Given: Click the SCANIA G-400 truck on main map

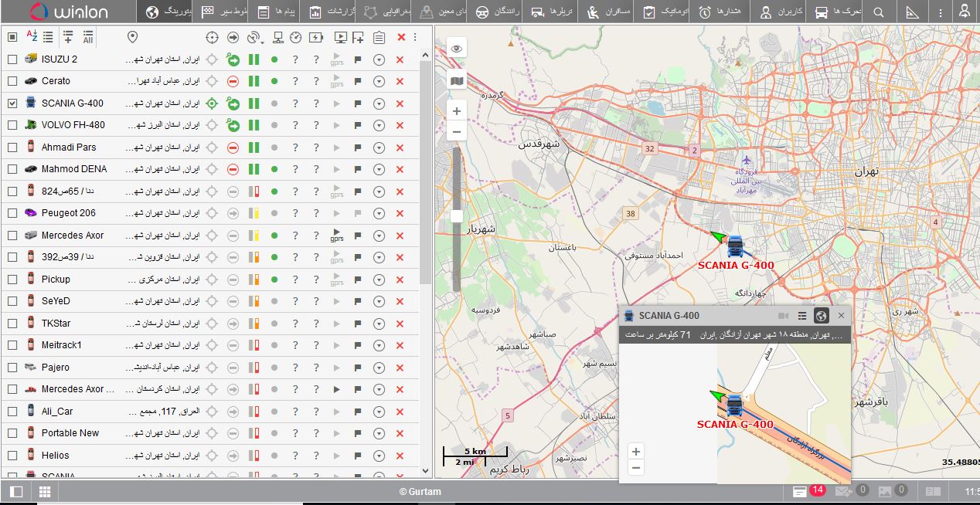Looking at the screenshot, I should 734,246.
